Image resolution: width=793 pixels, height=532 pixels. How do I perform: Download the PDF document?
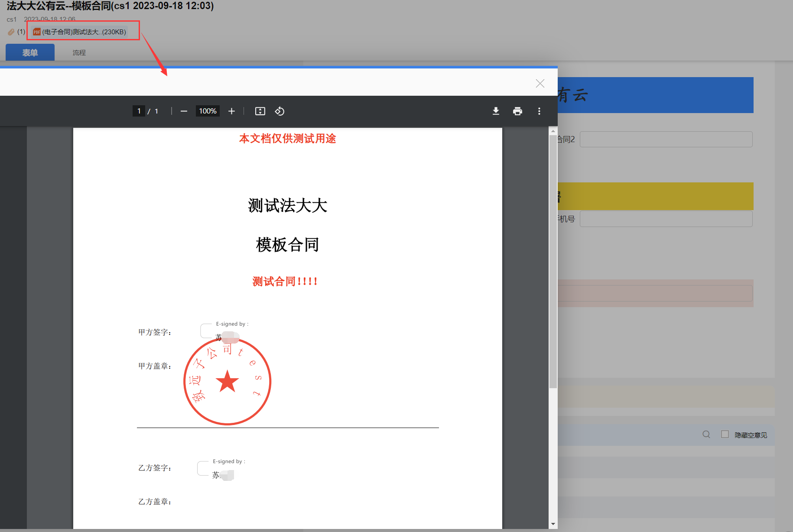tap(496, 111)
